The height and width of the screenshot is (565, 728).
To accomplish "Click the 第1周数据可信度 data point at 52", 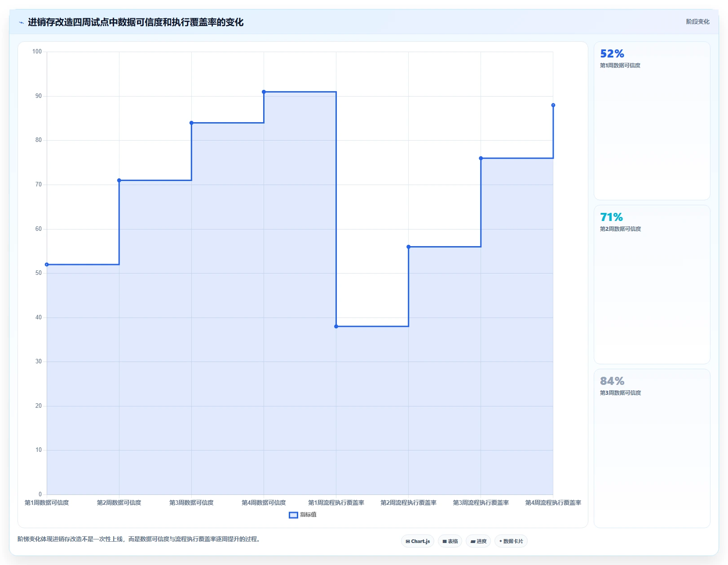I will (x=47, y=265).
